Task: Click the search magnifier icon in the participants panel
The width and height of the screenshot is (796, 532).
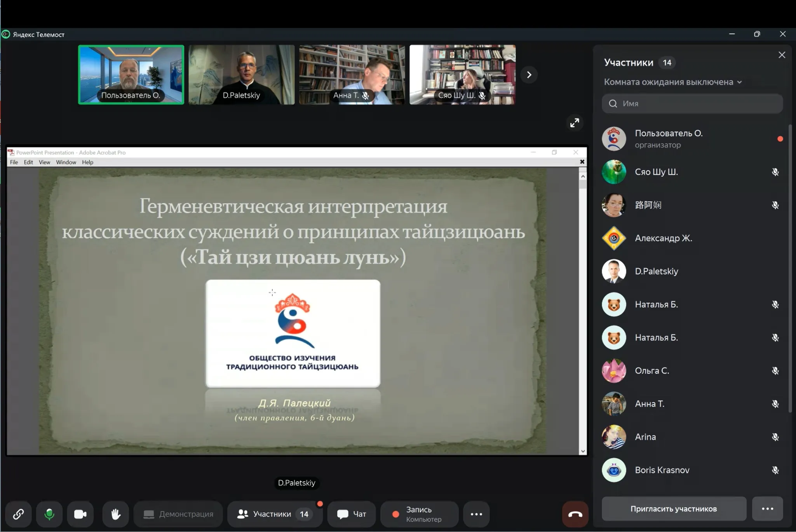Action: point(613,103)
